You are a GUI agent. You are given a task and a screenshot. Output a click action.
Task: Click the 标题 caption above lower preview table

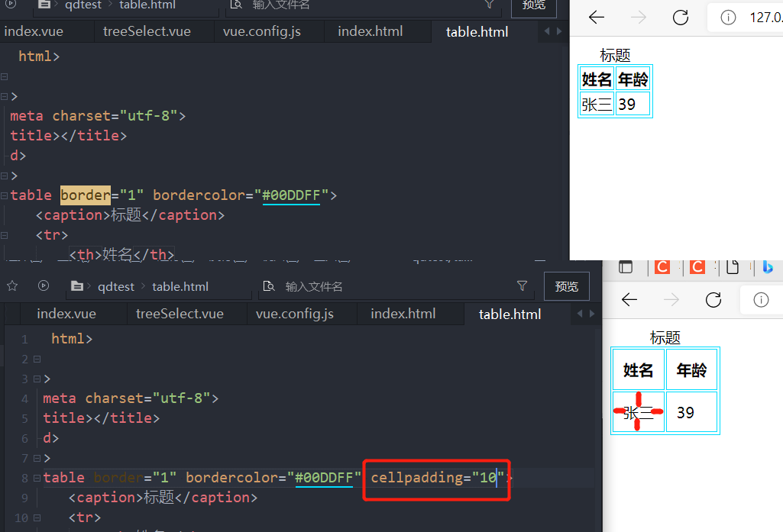point(665,337)
